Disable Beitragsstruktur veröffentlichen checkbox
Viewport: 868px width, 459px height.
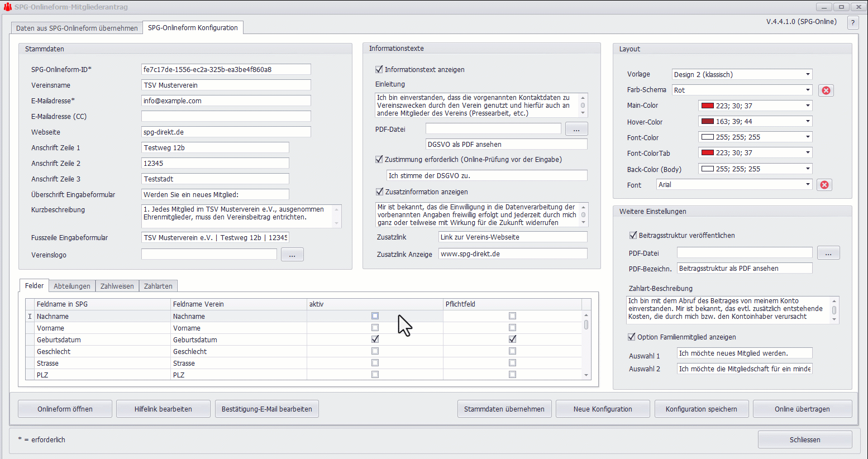pos(633,235)
